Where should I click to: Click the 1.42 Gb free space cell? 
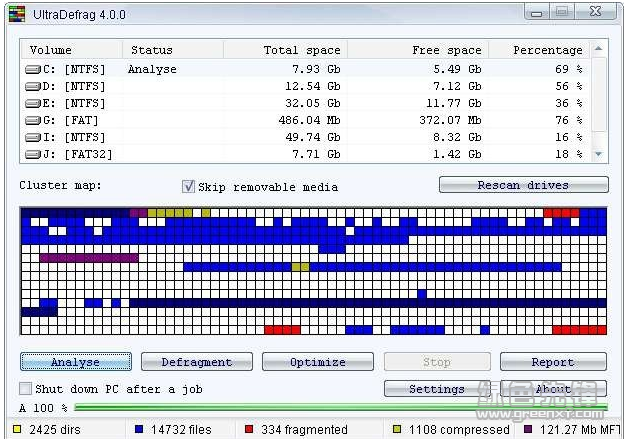458,154
